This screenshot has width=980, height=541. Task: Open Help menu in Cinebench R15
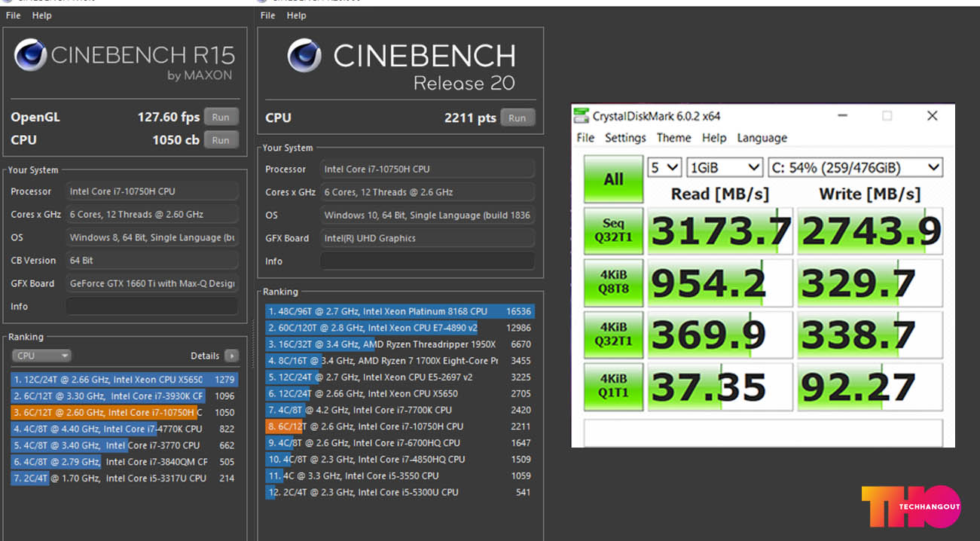coord(42,15)
